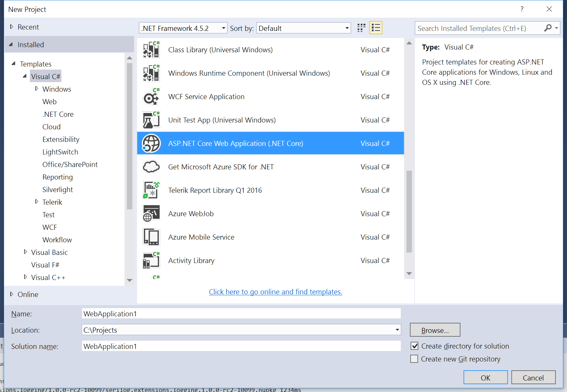
Task: Select the WCF category
Action: tap(50, 227)
